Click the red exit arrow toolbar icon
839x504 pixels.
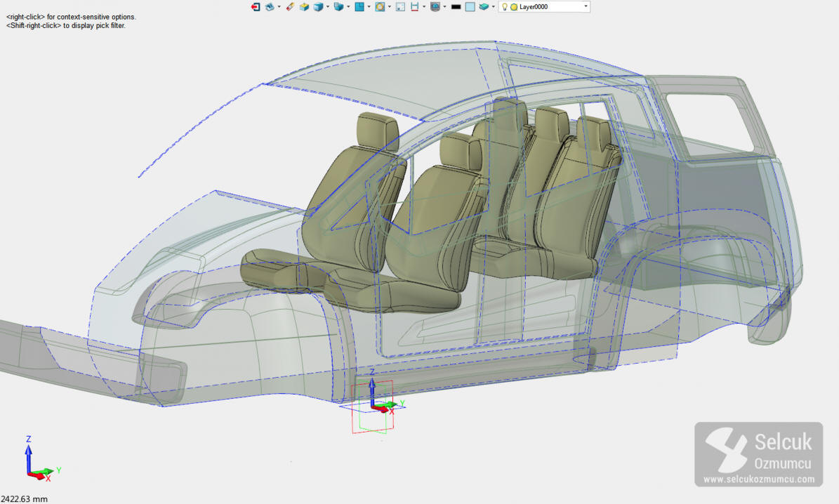tap(256, 6)
